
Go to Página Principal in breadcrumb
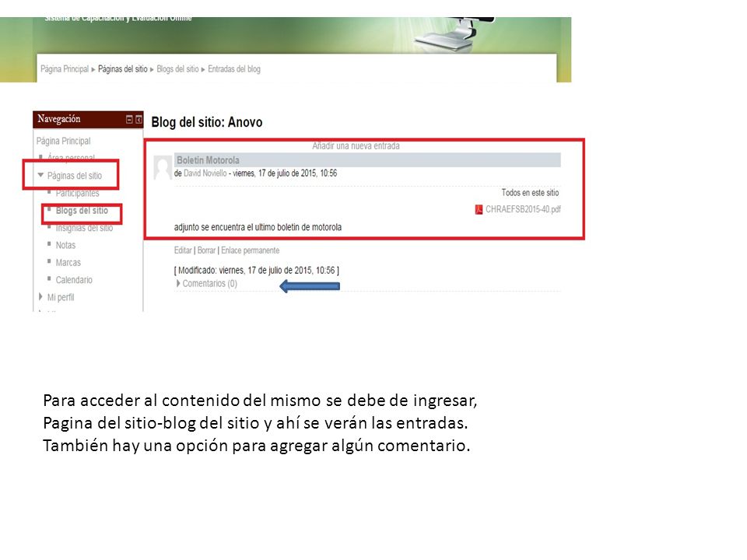click(65, 69)
